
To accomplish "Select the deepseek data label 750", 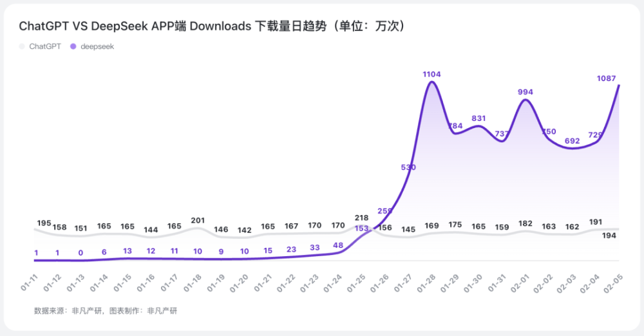I will tap(549, 131).
